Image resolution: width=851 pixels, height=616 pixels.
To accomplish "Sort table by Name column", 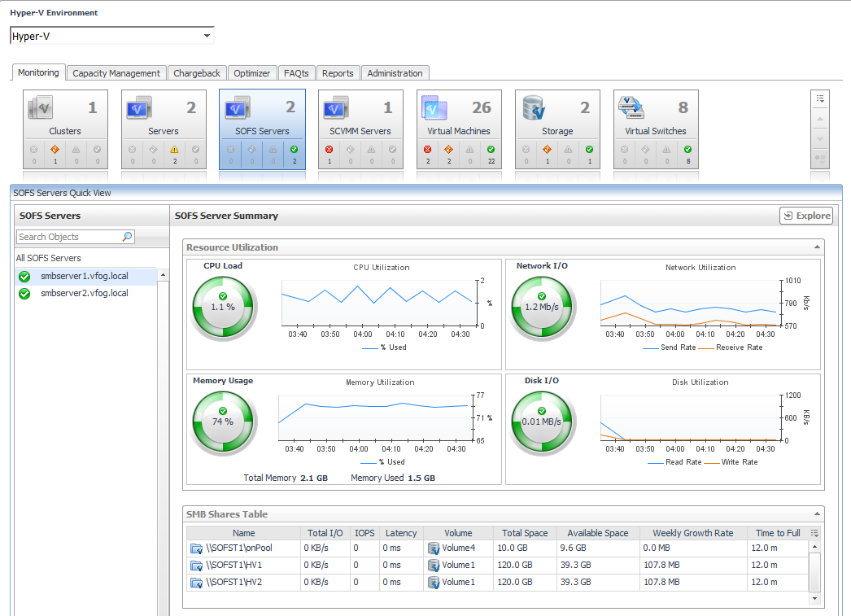I will [244, 533].
